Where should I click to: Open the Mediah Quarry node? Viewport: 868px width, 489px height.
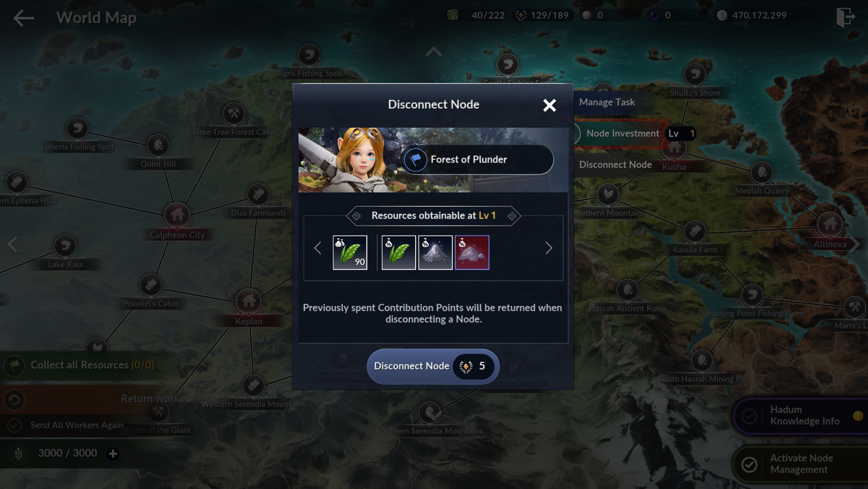click(762, 173)
